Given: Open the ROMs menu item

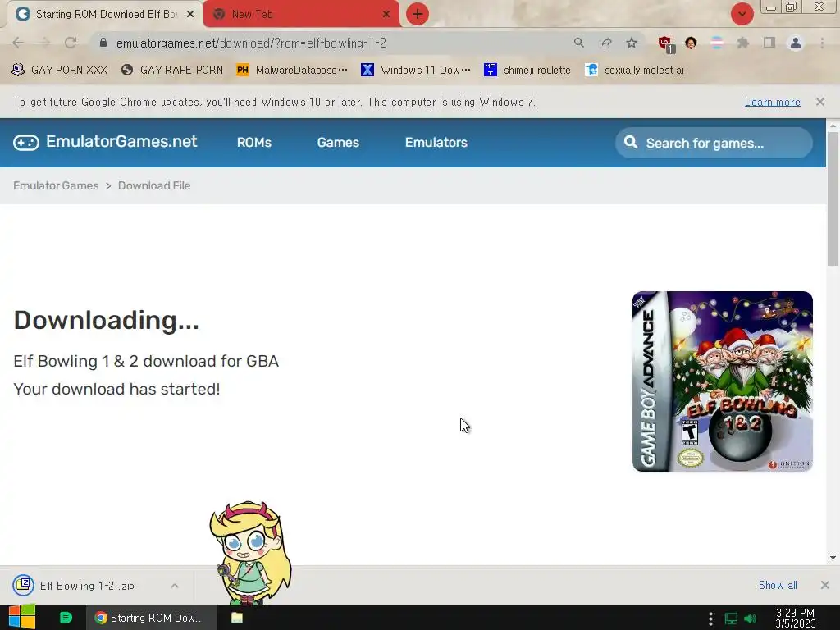Looking at the screenshot, I should pos(254,143).
